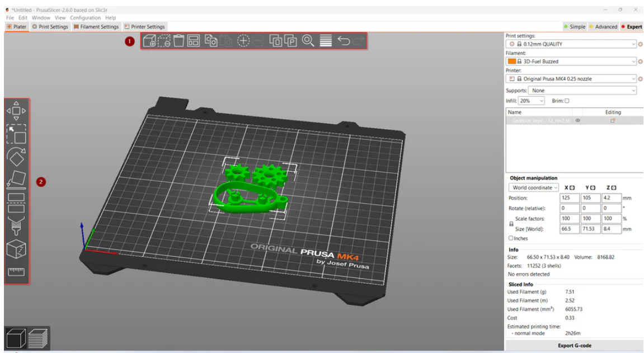Open the File menu

coord(10,18)
